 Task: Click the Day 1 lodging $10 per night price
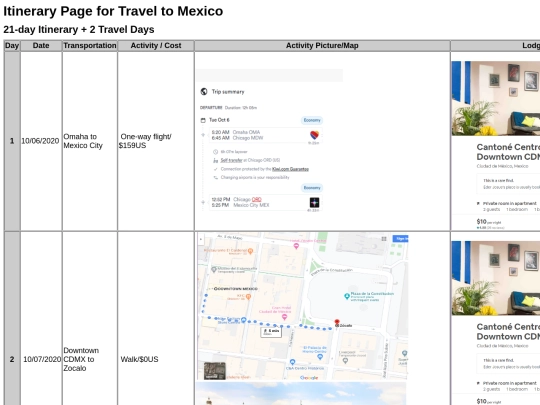(489, 222)
